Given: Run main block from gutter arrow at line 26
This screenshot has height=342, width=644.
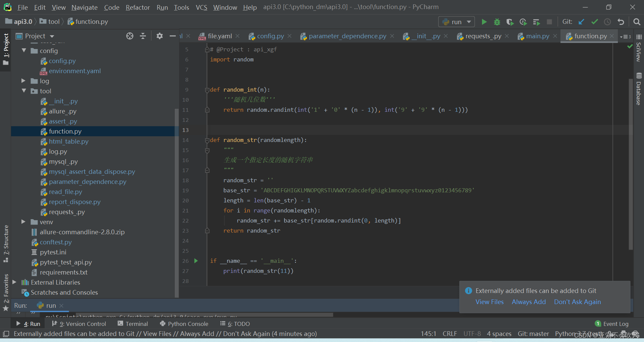Looking at the screenshot, I should [196, 261].
